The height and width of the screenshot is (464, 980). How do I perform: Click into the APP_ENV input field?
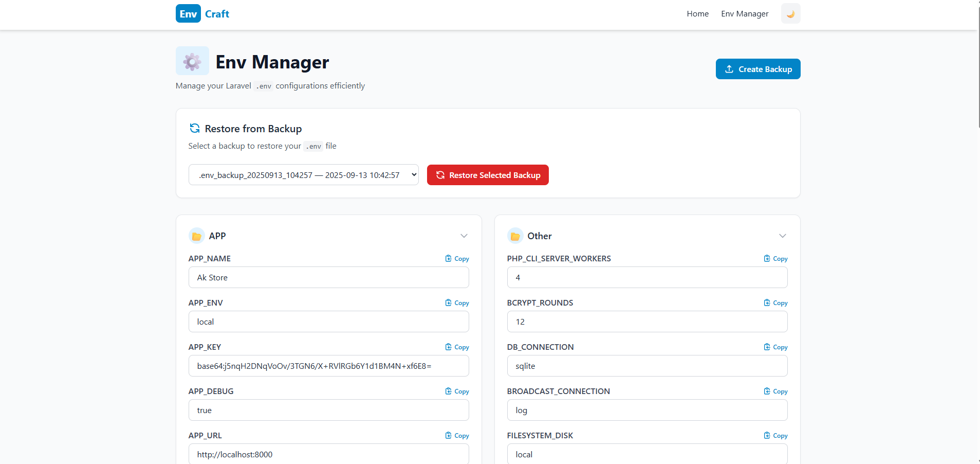pyautogui.click(x=328, y=322)
